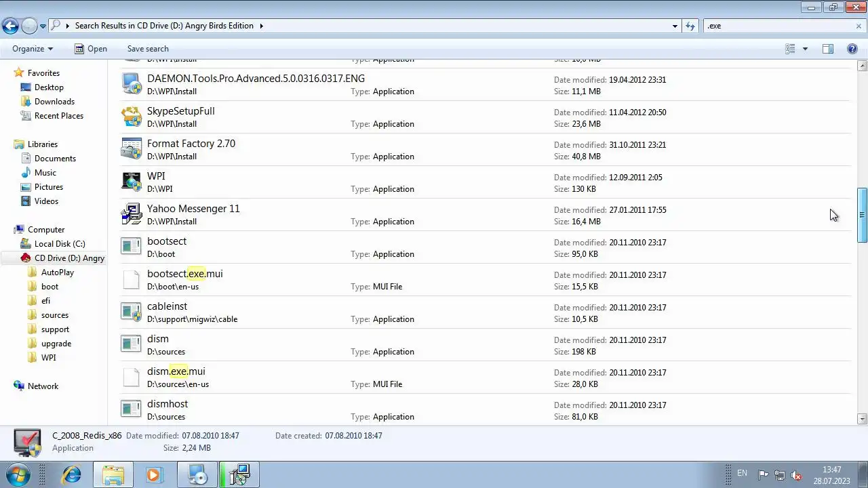The image size is (868, 488).
Task: Open the WPI folder in tree
Action: [49, 358]
